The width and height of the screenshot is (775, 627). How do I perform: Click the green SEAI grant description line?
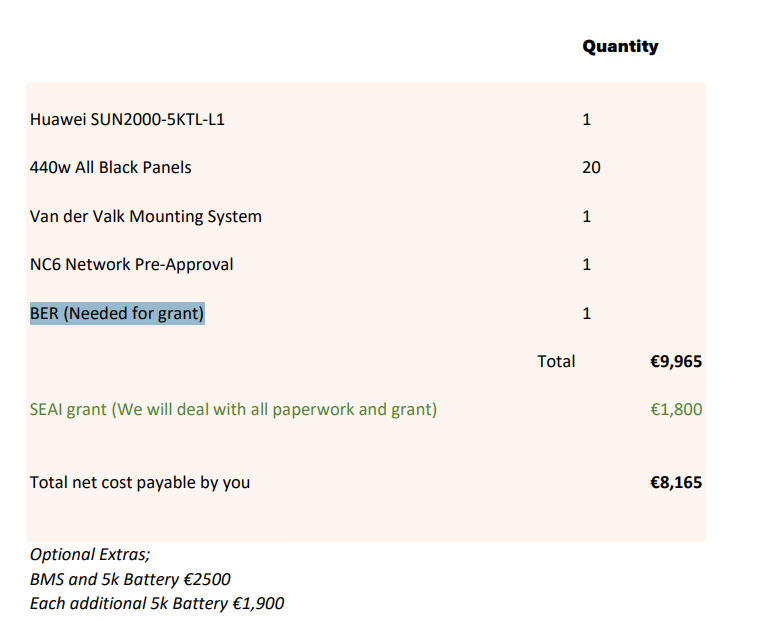coord(233,409)
